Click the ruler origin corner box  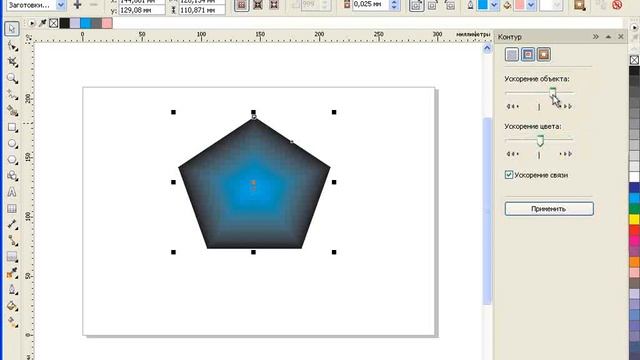[28, 37]
